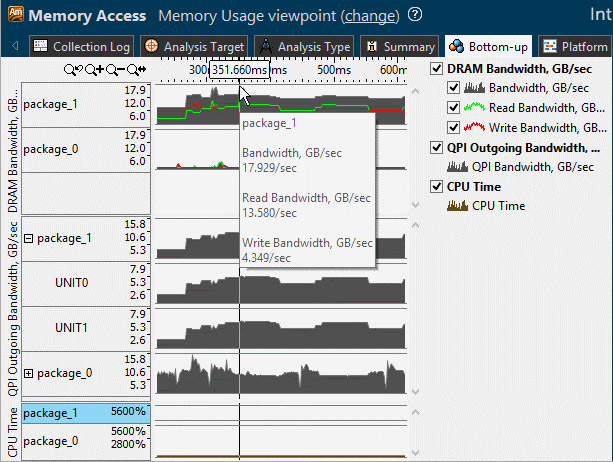Expand package_0 under QPI Outgoing Bandwidth
The image size is (613, 462).
coord(28,372)
